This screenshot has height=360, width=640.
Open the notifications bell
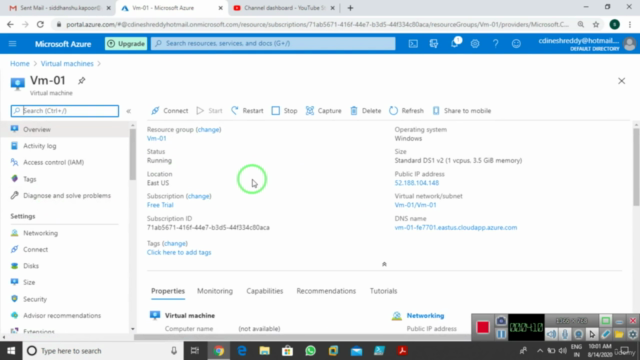click(455, 43)
